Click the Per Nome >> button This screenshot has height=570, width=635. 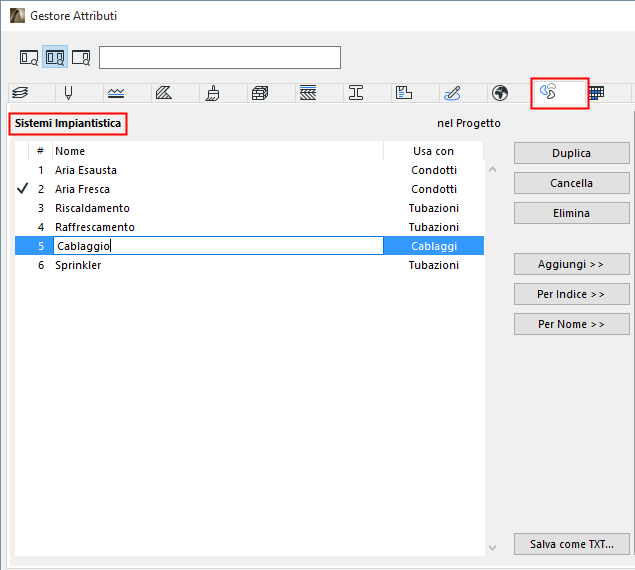click(571, 324)
